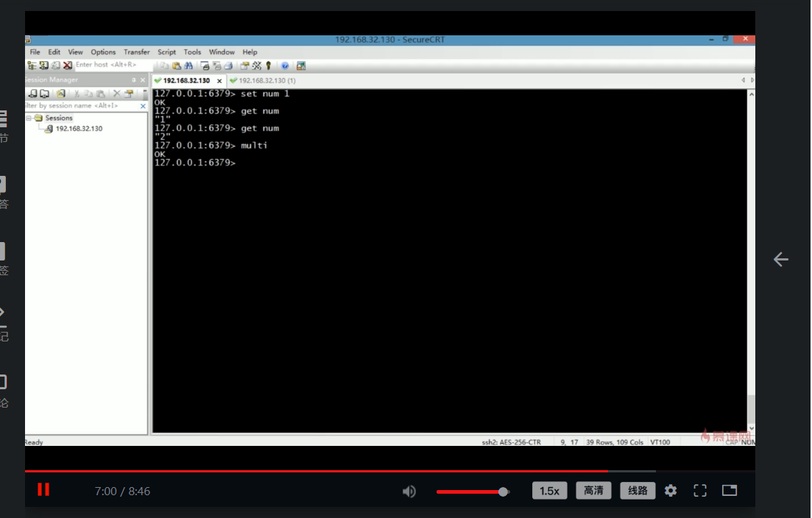Click the Enter host input field
812x518 pixels.
(113, 65)
